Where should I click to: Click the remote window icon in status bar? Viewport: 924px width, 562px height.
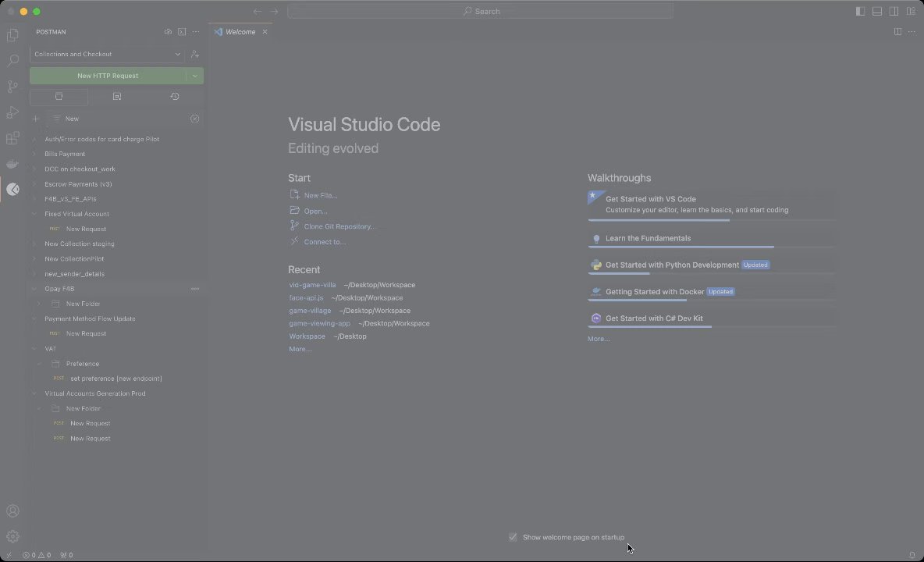click(9, 555)
